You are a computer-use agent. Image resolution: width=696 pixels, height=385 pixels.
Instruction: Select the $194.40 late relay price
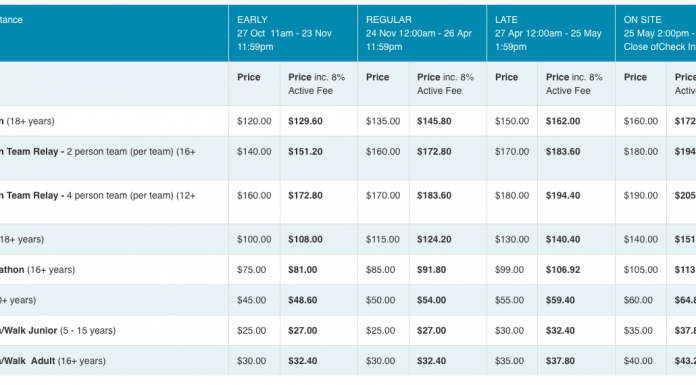563,196
